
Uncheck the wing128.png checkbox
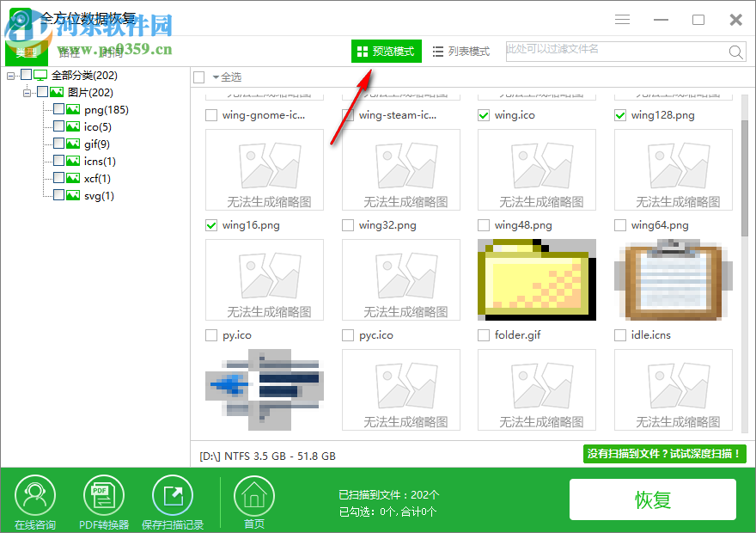(619, 114)
